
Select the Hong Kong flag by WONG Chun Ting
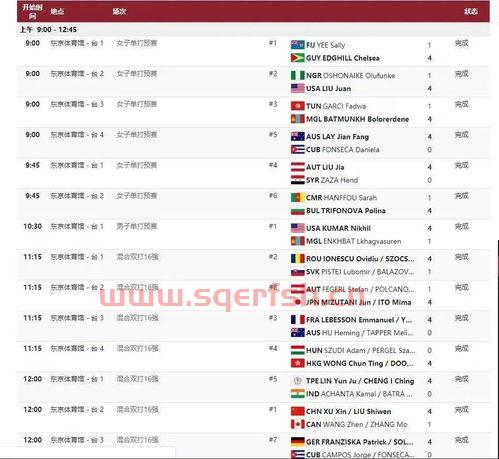297,363
